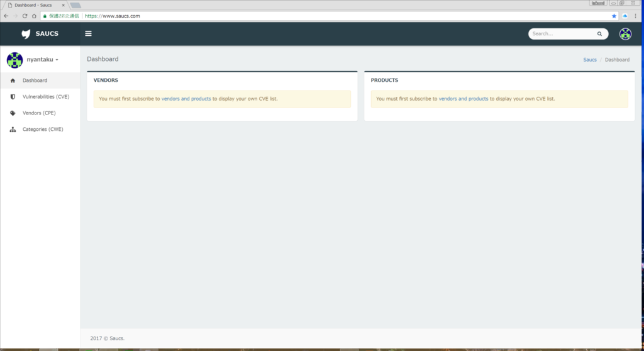This screenshot has height=351, width=644.
Task: Click the VENDORS panel heading
Action: tap(106, 80)
